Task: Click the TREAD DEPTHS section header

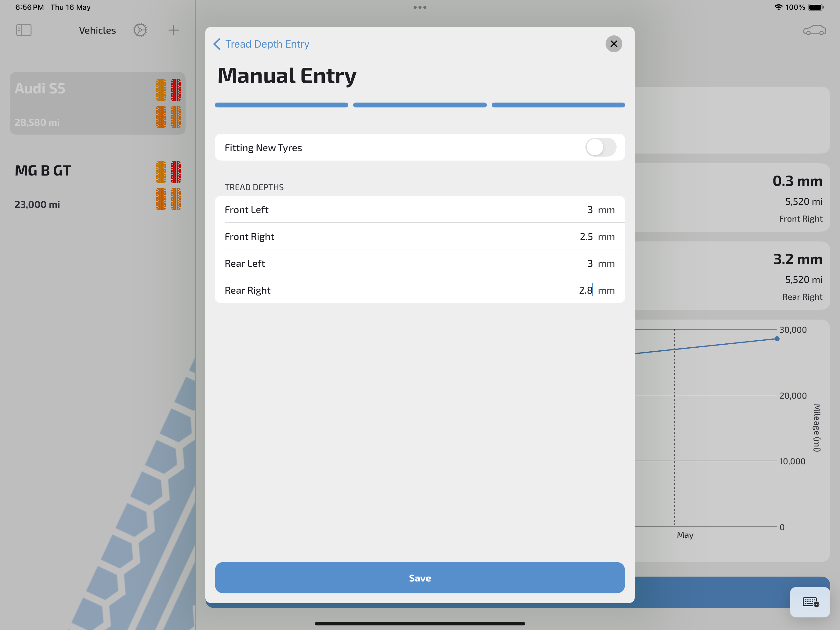Action: tap(254, 187)
